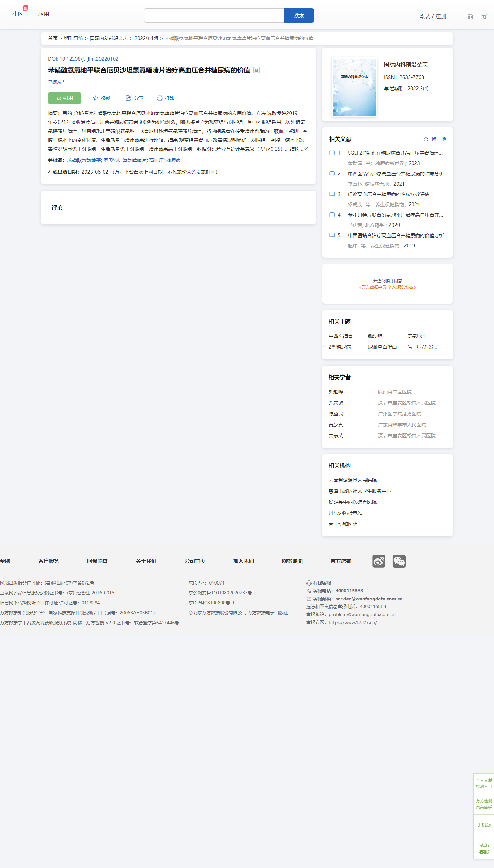The width and height of the screenshot is (494, 868).
Task: Open related article 3 门诊高血压合并糖尿病
Action: click(x=388, y=194)
